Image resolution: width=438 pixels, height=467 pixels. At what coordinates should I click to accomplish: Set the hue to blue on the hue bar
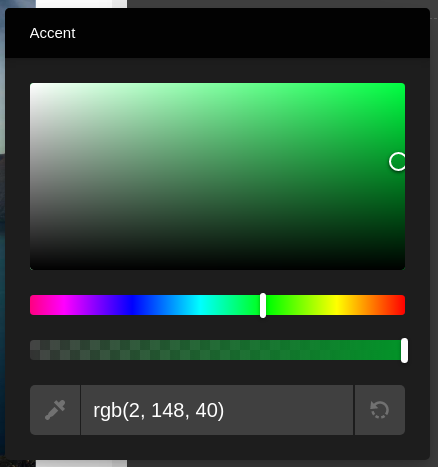(133, 305)
